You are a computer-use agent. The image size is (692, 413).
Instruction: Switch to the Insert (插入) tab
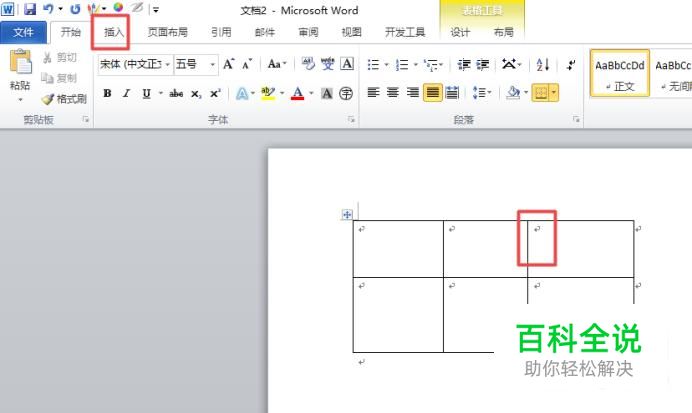click(x=113, y=32)
